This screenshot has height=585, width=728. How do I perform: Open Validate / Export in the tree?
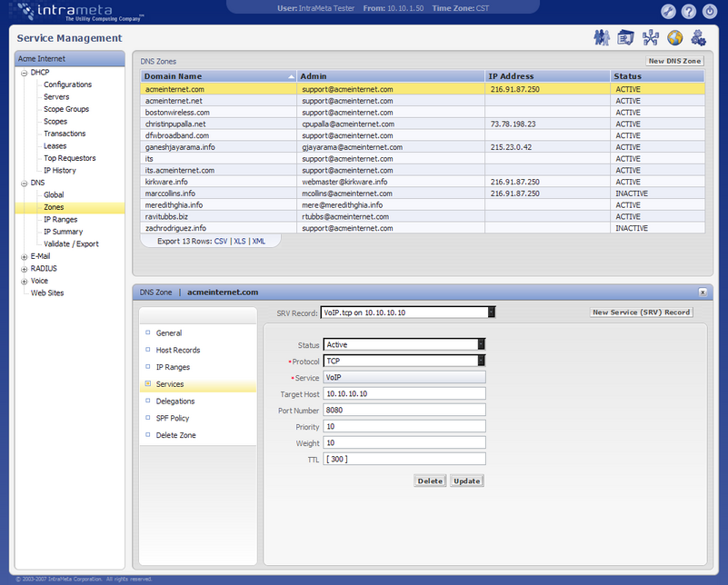pyautogui.click(x=71, y=244)
